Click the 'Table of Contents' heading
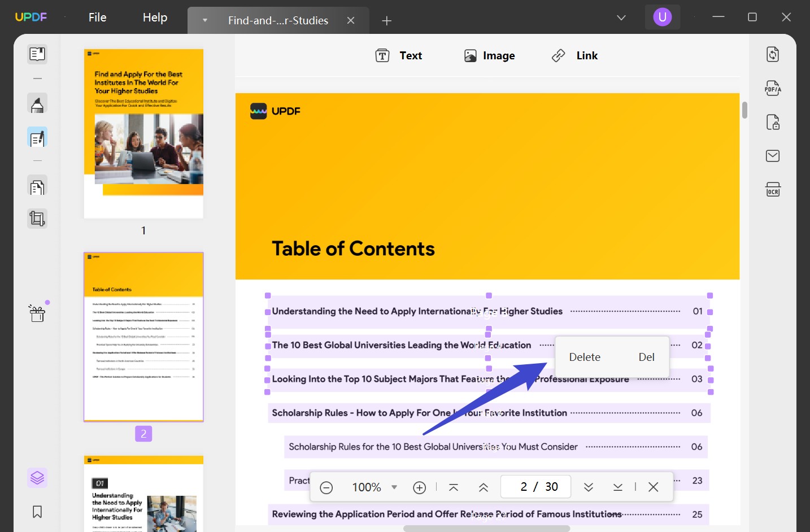Viewport: 810px width, 532px height. pyautogui.click(x=354, y=248)
